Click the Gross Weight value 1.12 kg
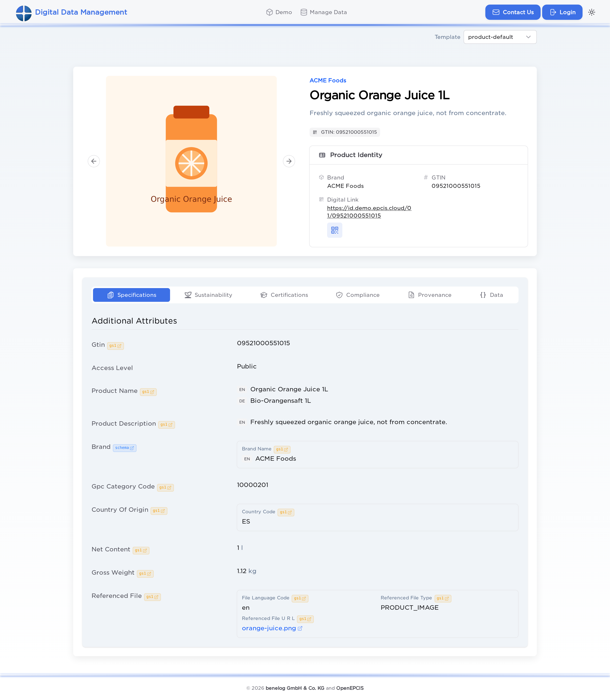This screenshot has width=610, height=700. [247, 571]
